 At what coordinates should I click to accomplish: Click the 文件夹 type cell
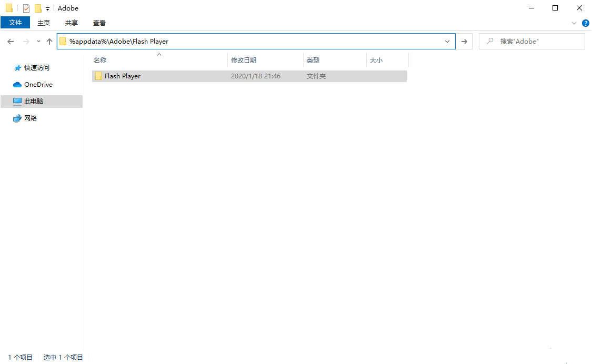[x=316, y=76]
